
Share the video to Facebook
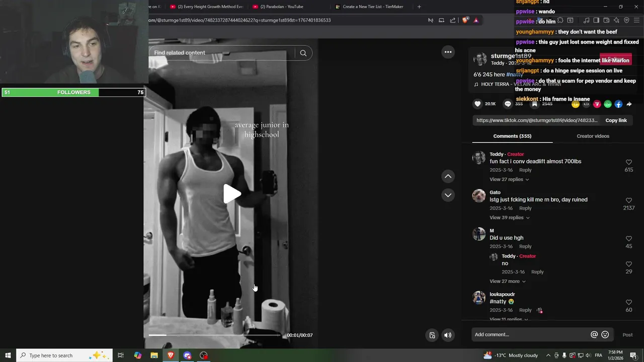(x=618, y=104)
